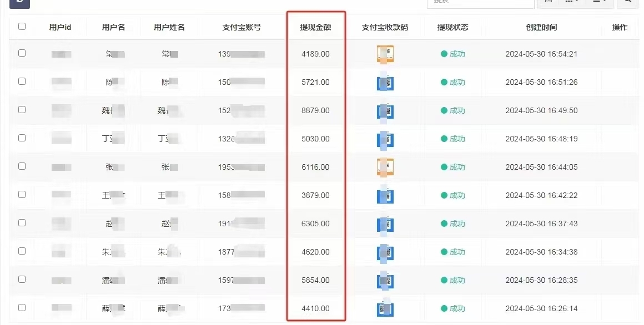Click the 提现状态 column header
This screenshot has width=644, height=325.
coord(452,27)
